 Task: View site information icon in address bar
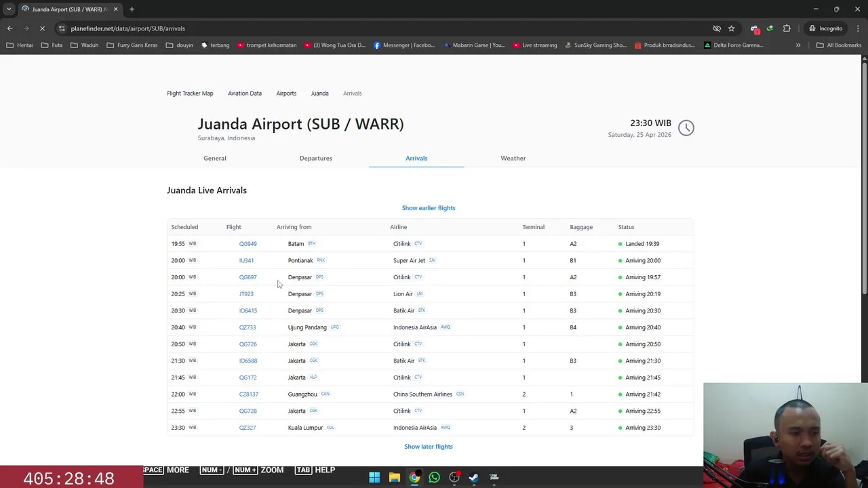point(62,28)
